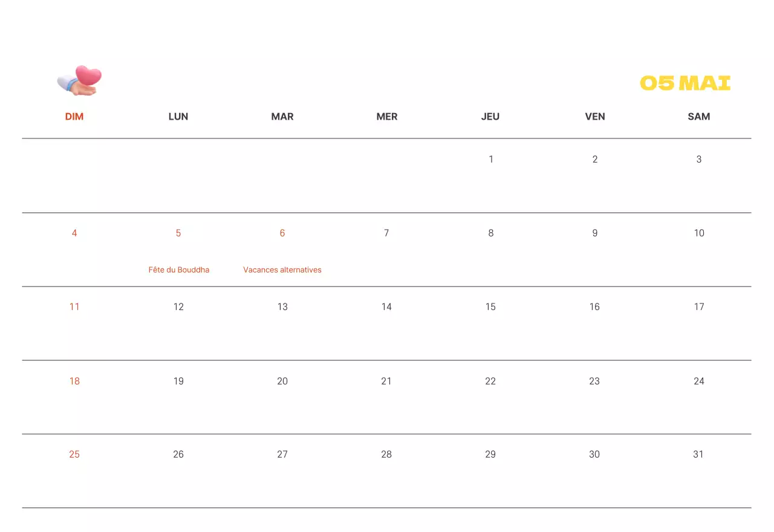
Task: Pick date 17 in the calendar
Action: point(699,307)
